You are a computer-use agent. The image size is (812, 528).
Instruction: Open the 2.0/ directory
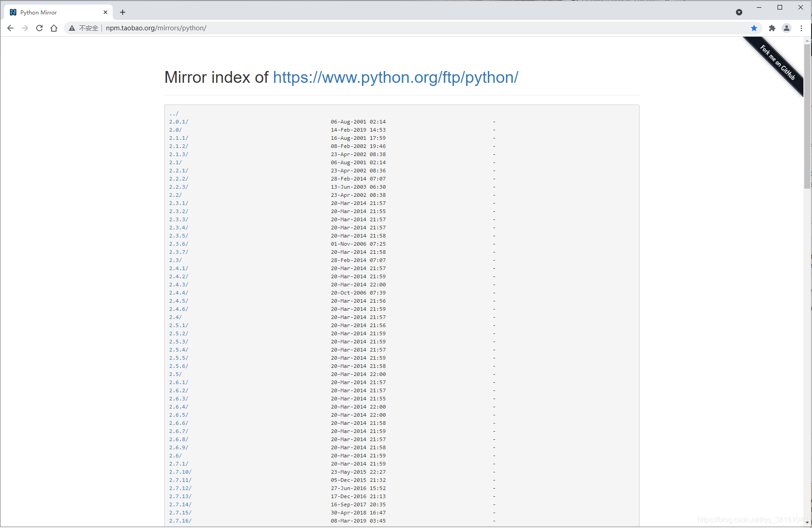coord(176,130)
